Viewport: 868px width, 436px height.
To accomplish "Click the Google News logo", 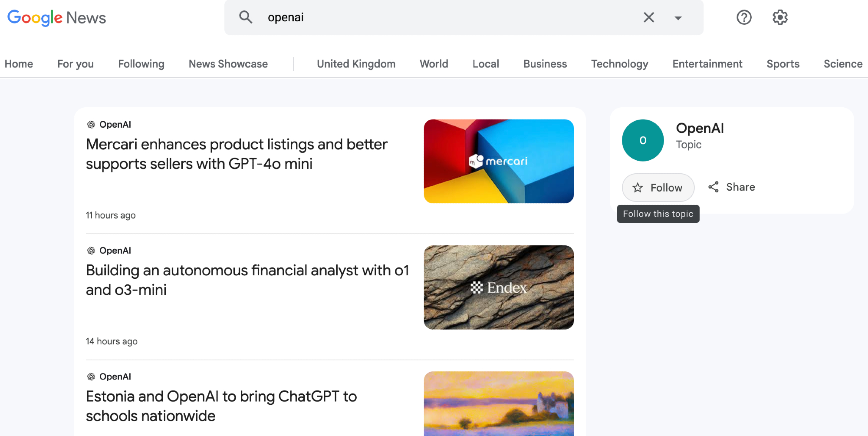I will (57, 18).
